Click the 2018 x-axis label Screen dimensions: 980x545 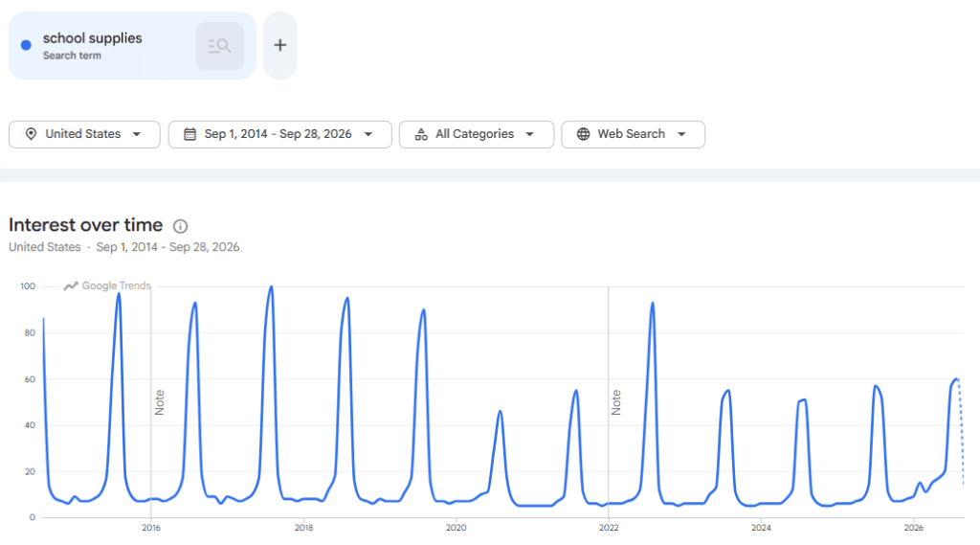tap(303, 528)
